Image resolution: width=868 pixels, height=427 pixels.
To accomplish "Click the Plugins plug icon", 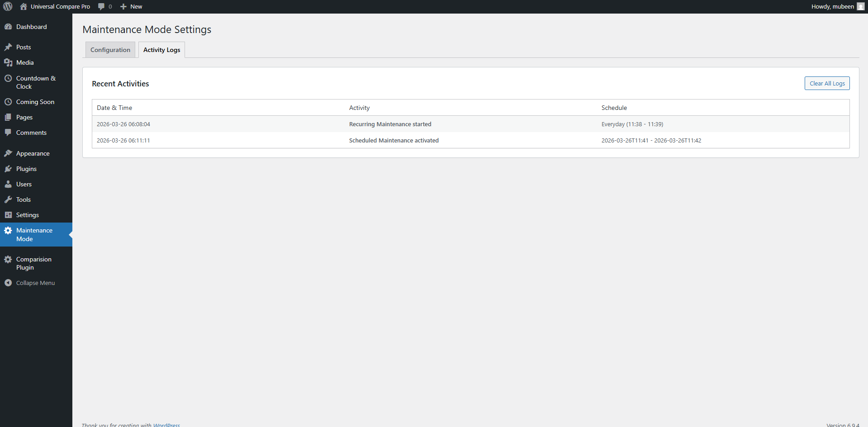I will point(8,169).
